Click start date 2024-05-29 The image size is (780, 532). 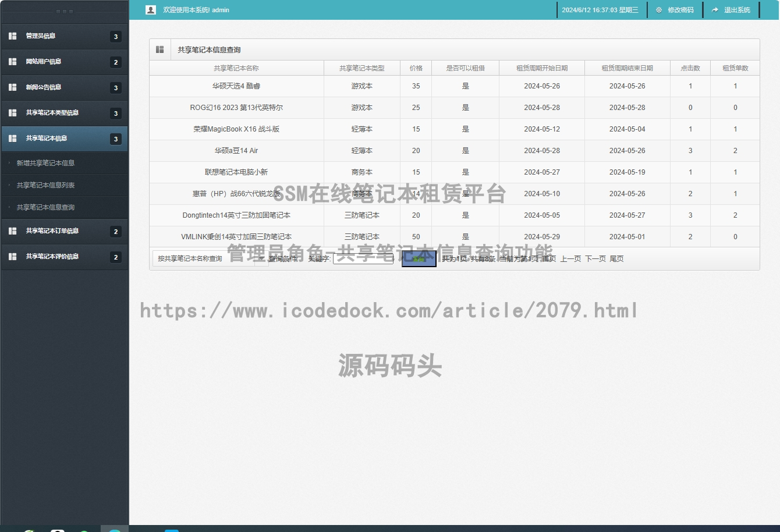[x=542, y=237]
